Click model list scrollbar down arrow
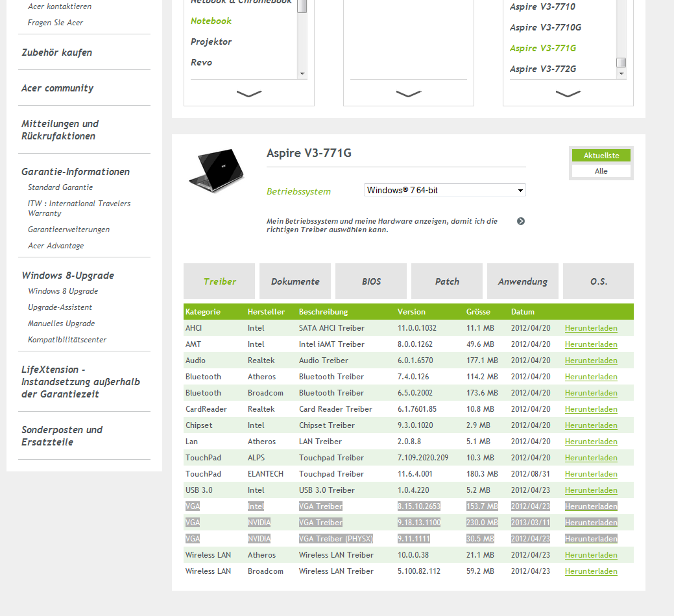This screenshot has height=616, width=674. click(621, 74)
